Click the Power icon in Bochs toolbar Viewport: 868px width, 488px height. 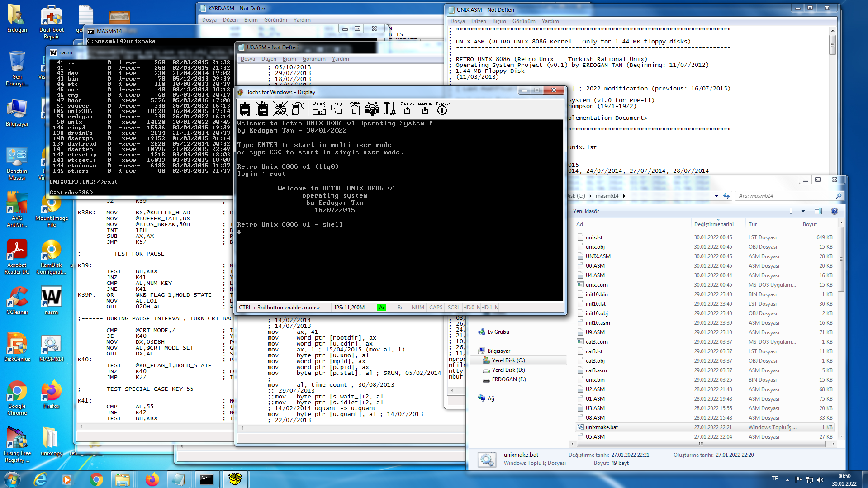442,108
